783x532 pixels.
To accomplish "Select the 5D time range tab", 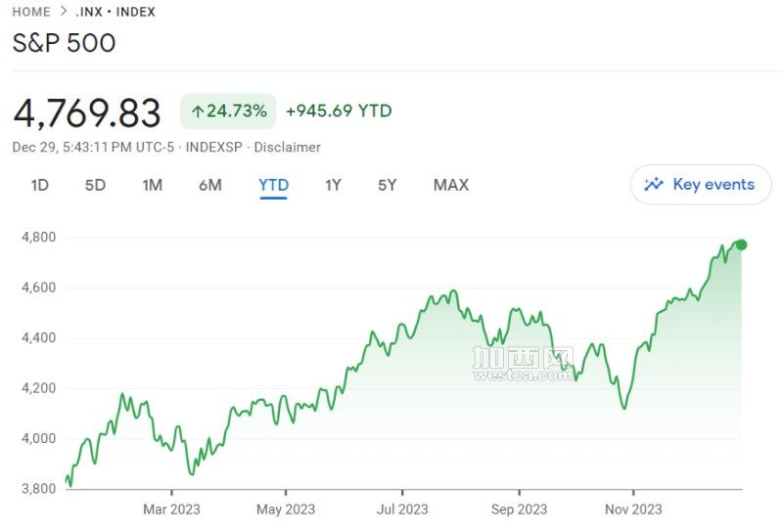I will (x=95, y=185).
